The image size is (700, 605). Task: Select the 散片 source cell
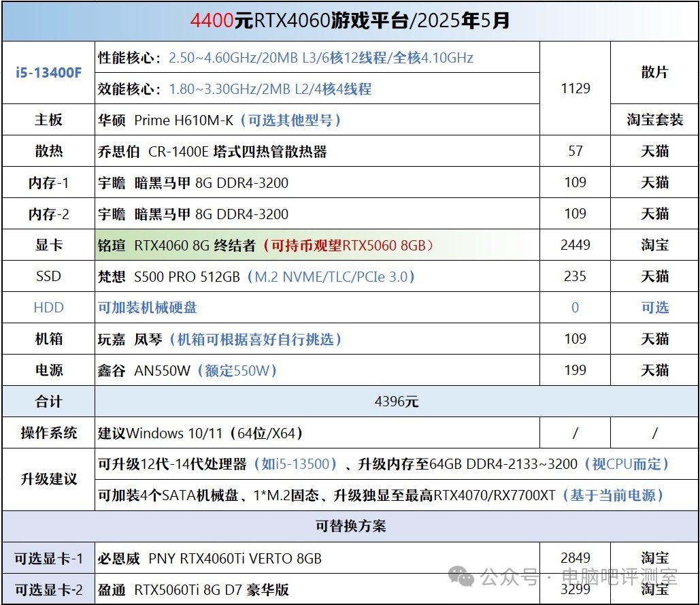(654, 73)
